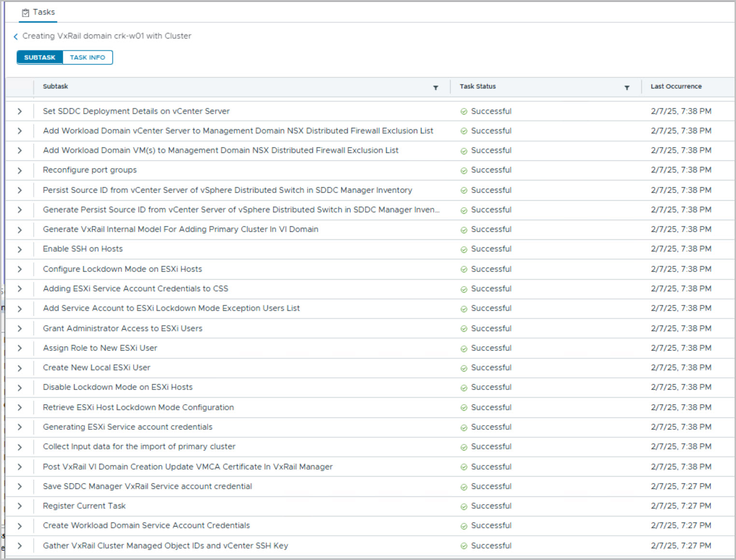Click the Task Status column filter icon
736x560 pixels.
626,87
